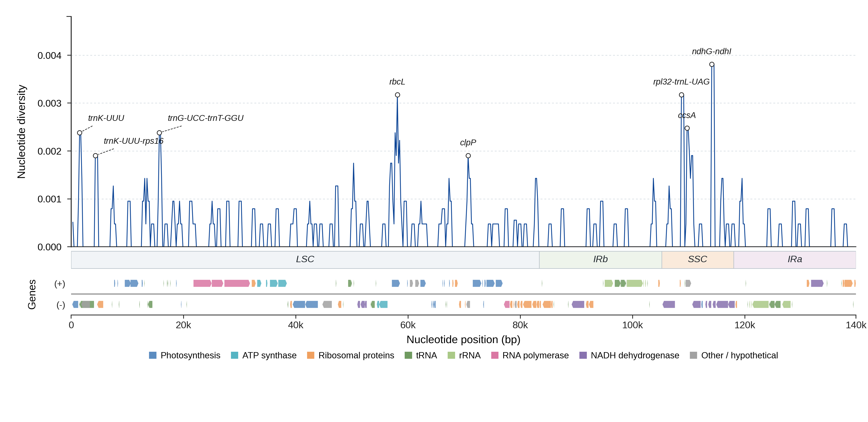The width and height of the screenshot is (868, 422).
Task: Click the Genes track label
Action: (x=32, y=294)
